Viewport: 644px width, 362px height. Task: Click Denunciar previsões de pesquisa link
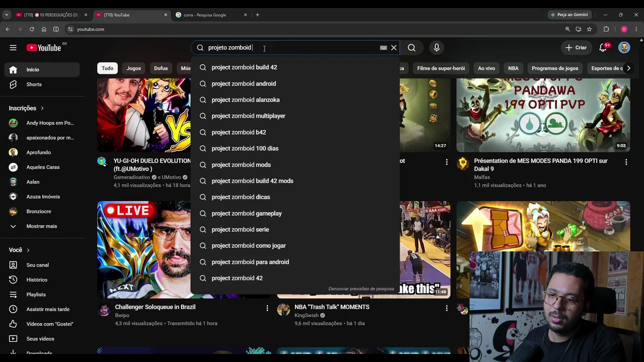point(361,289)
